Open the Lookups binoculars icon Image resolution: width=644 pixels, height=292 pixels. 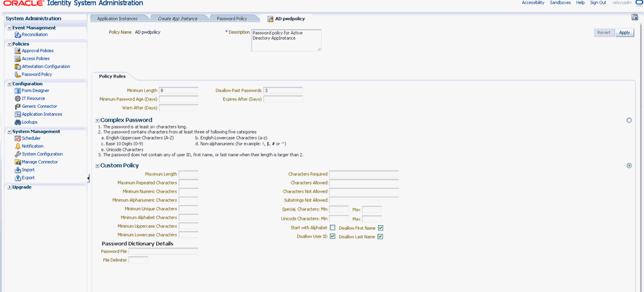click(18, 122)
